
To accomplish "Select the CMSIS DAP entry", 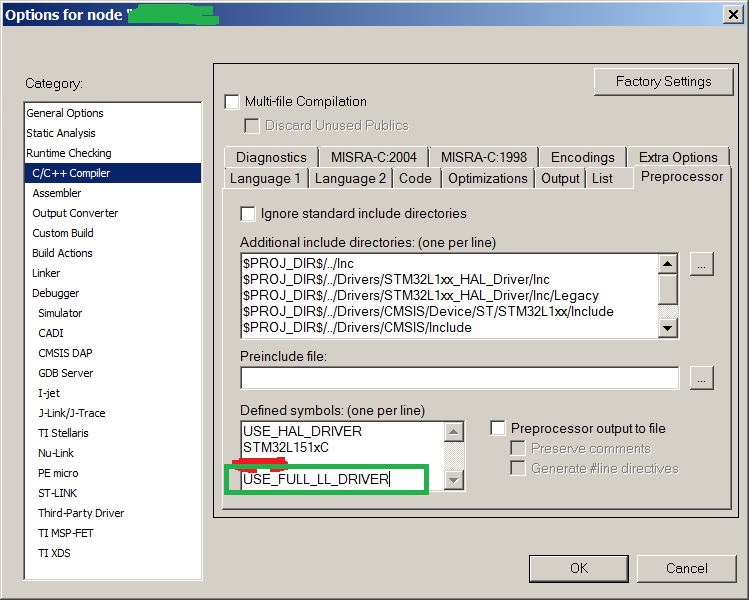I will click(65, 354).
